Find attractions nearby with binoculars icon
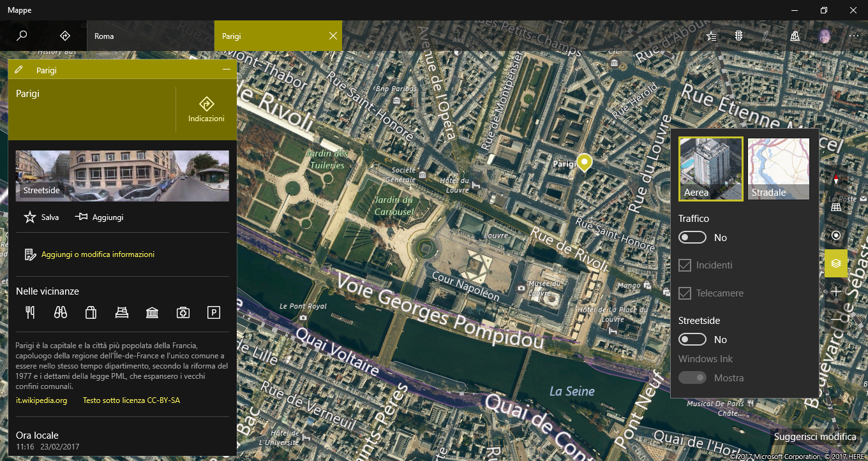The width and height of the screenshot is (868, 461). (x=60, y=312)
